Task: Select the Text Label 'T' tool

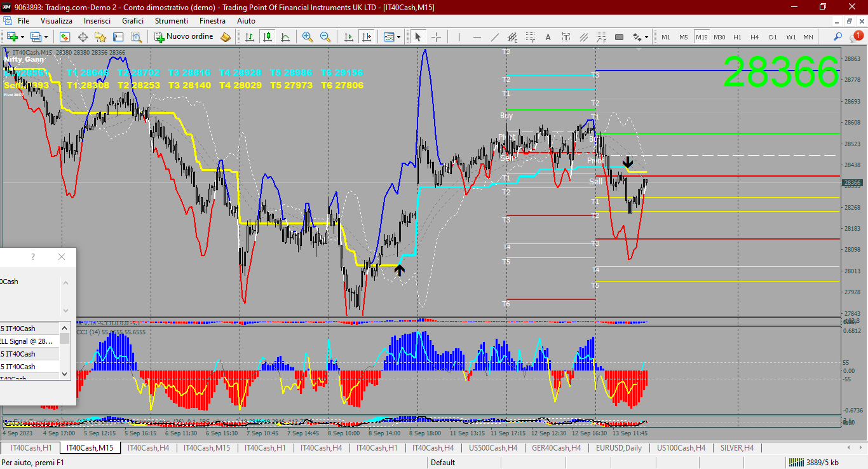Action: pos(566,37)
